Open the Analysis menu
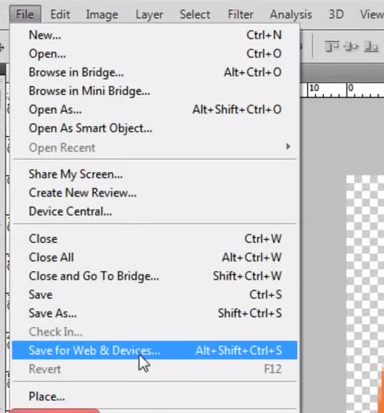Image resolution: width=384 pixels, height=413 pixels. 291,14
